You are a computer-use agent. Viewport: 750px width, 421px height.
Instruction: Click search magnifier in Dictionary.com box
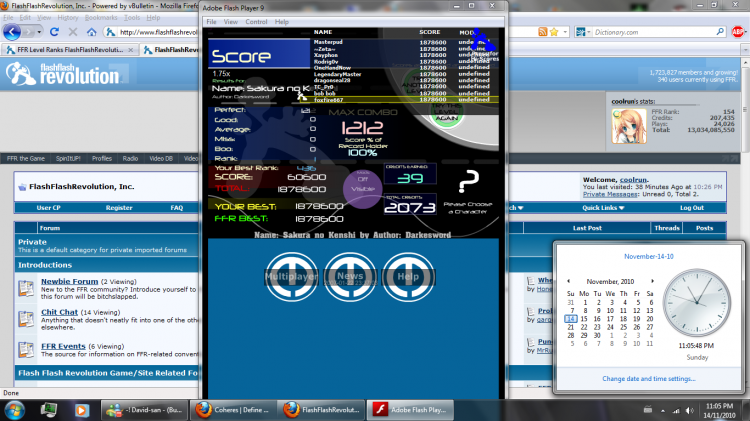[720, 32]
